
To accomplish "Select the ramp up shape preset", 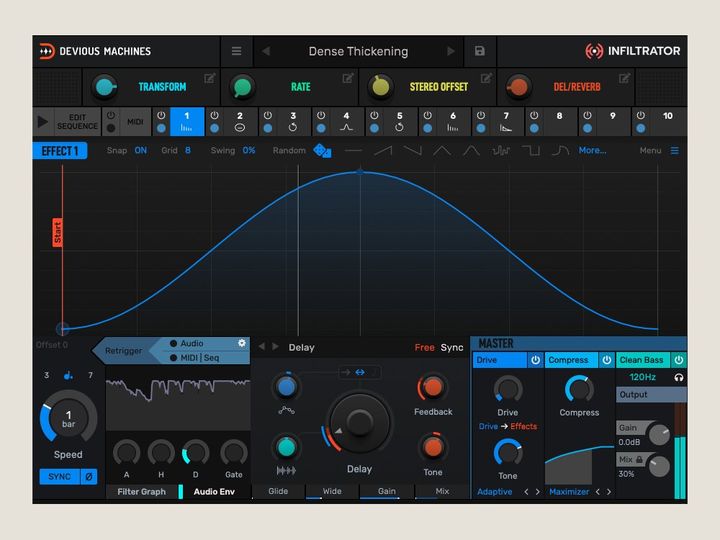I will 382,151.
